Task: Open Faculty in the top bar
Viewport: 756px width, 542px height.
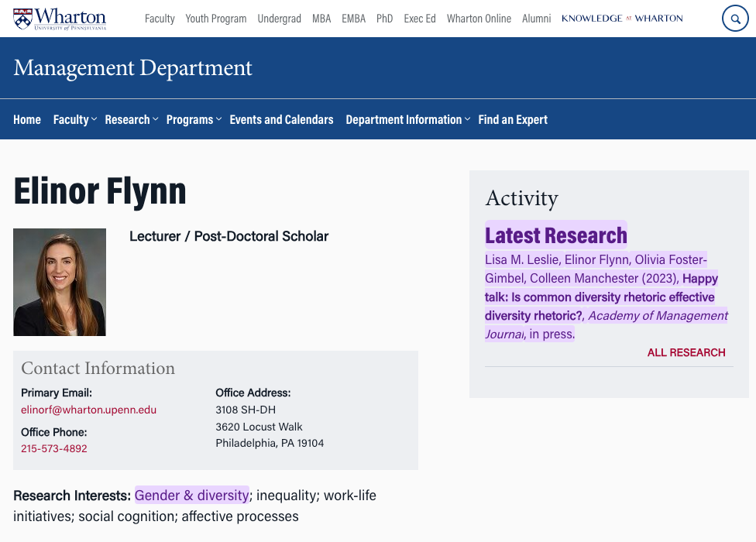Action: click(160, 19)
